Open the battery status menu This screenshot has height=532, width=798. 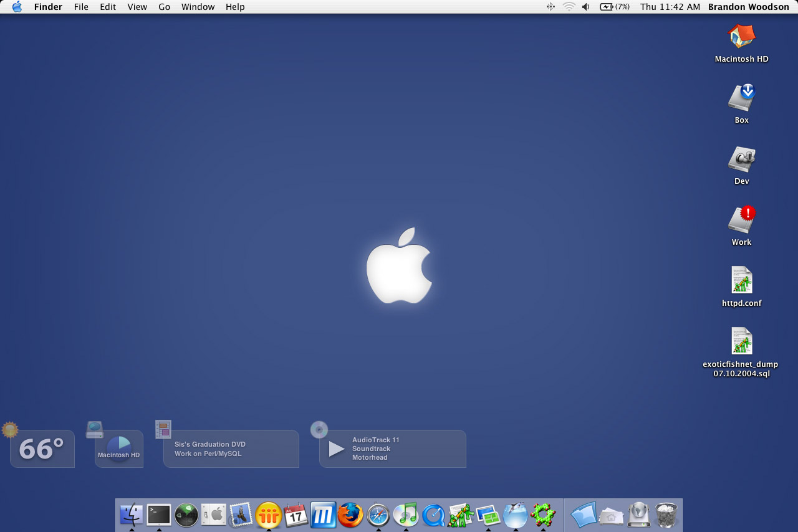[614, 7]
